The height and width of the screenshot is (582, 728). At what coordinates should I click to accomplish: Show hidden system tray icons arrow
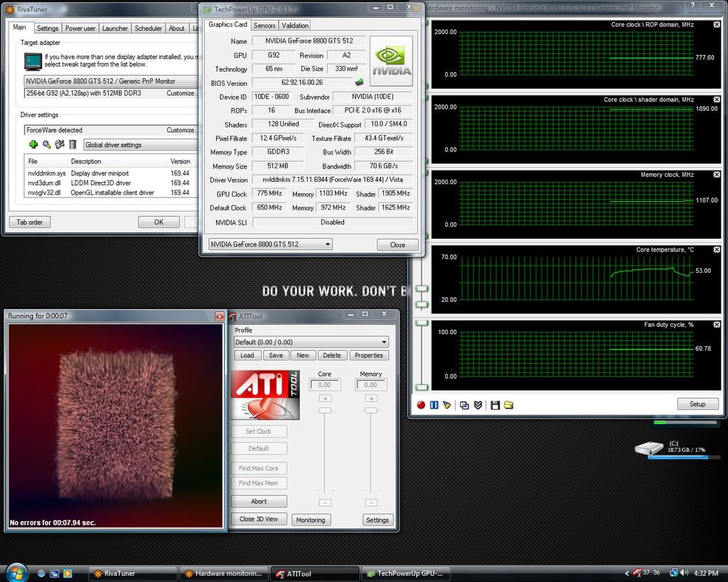[x=627, y=573]
